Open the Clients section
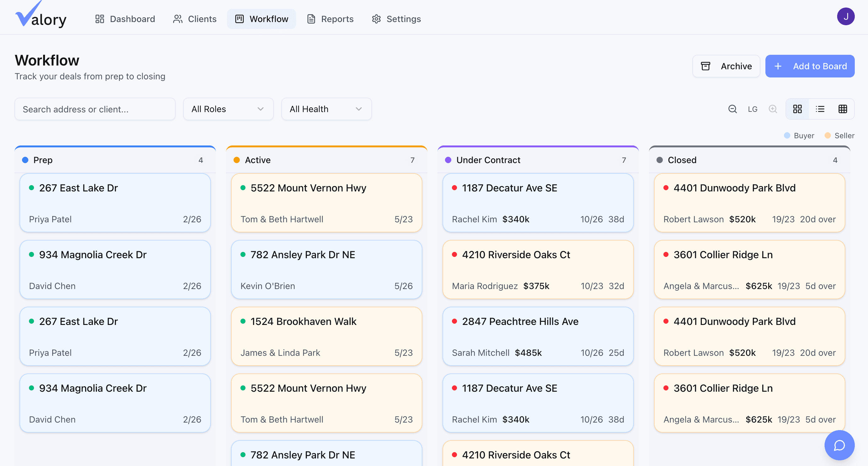Screen dimensions: 868x466 click(194, 19)
